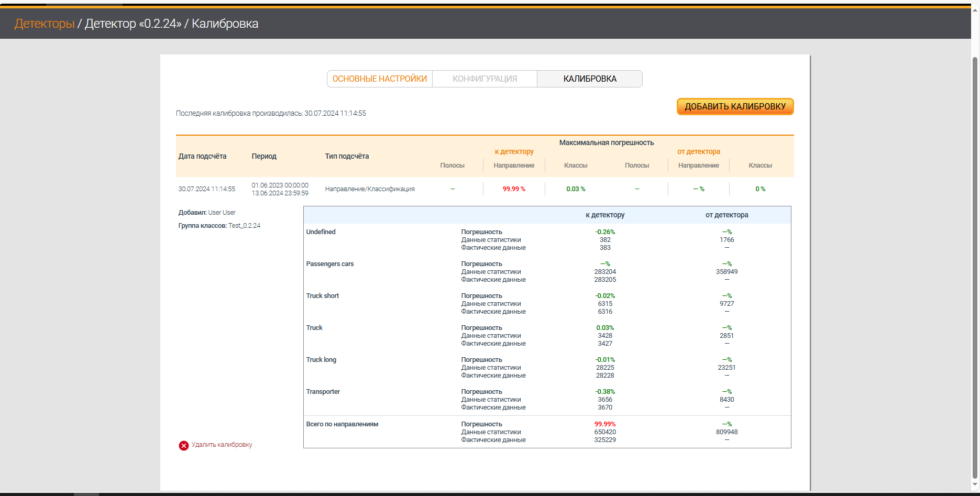This screenshot has height=496, width=980.
Task: Click the -0.38% Transporter error value
Action: (605, 392)
